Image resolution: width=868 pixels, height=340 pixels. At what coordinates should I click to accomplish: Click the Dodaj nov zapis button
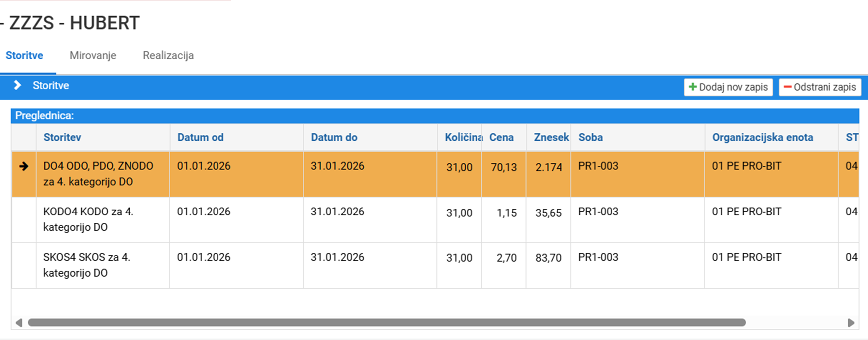click(x=728, y=87)
